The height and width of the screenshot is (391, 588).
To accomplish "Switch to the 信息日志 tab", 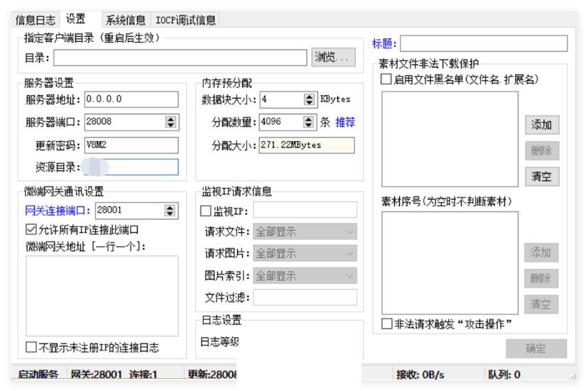I will 36,20.
